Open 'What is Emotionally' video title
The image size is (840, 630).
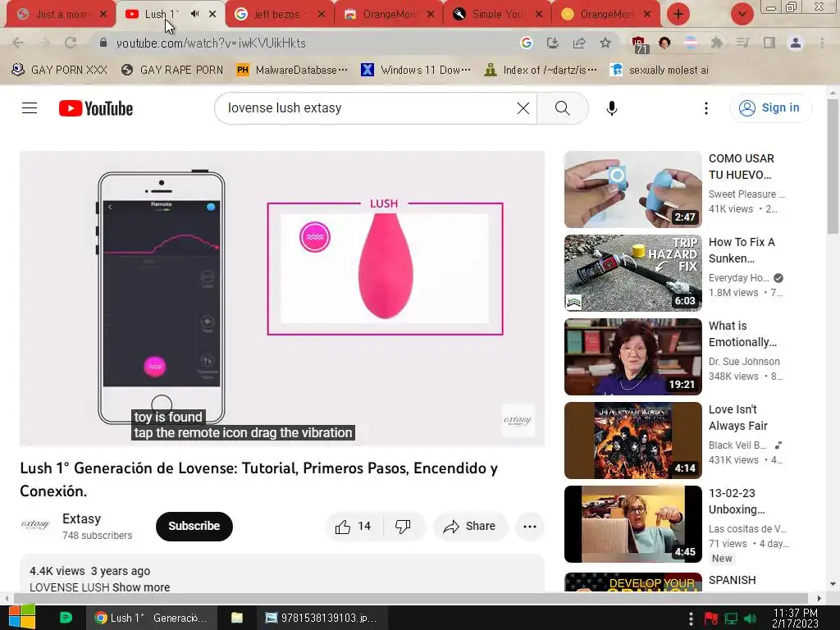742,334
